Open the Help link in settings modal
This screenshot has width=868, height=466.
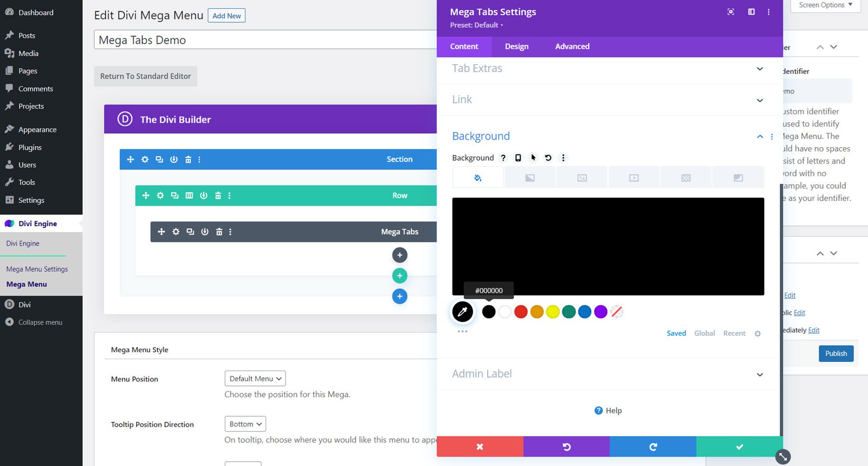click(x=608, y=411)
